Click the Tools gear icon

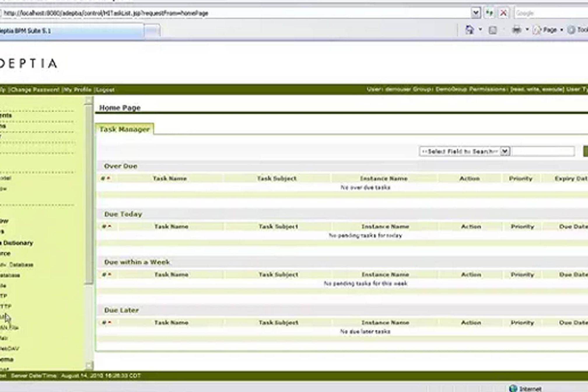coord(571,30)
